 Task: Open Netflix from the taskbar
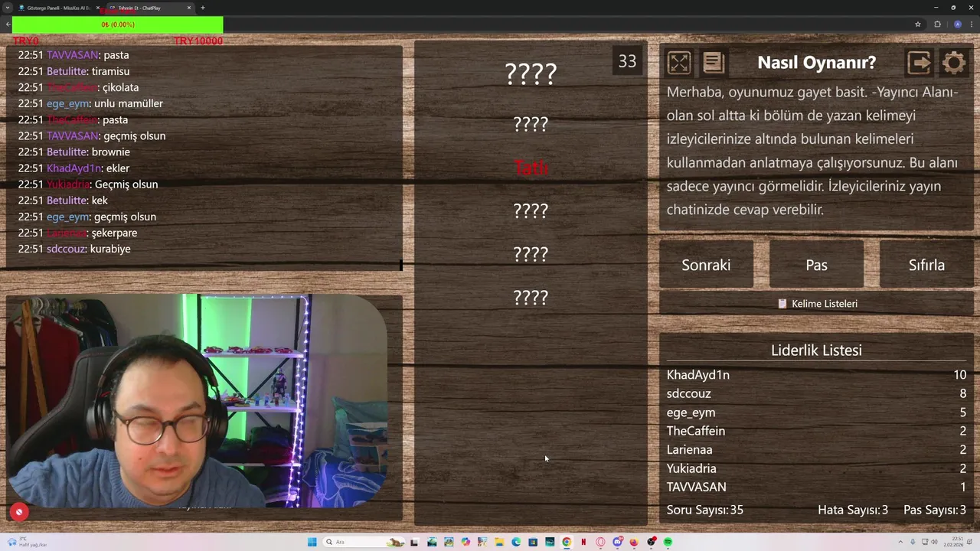click(x=583, y=542)
